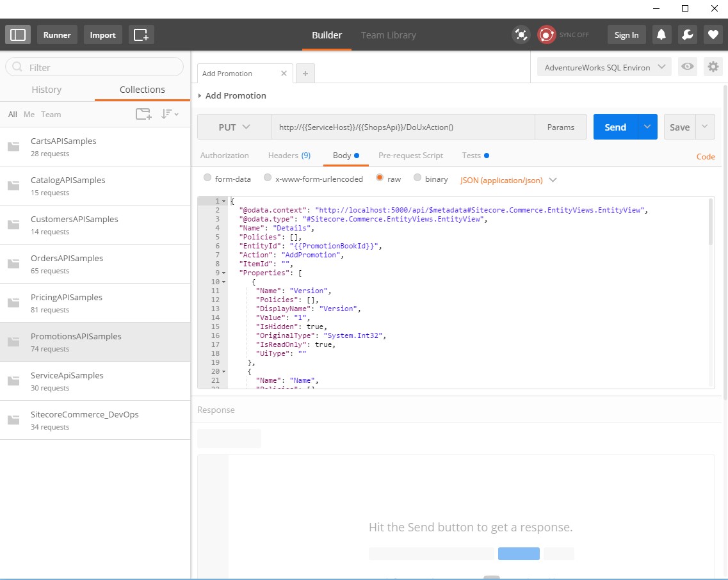Open the collection sort order icon
This screenshot has width=728, height=580.
point(170,114)
